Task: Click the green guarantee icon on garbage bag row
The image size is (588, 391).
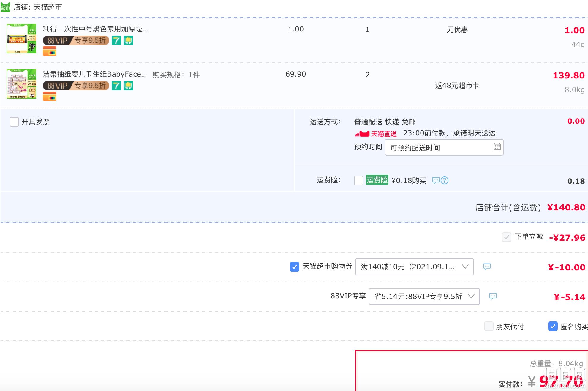Action: (x=128, y=40)
